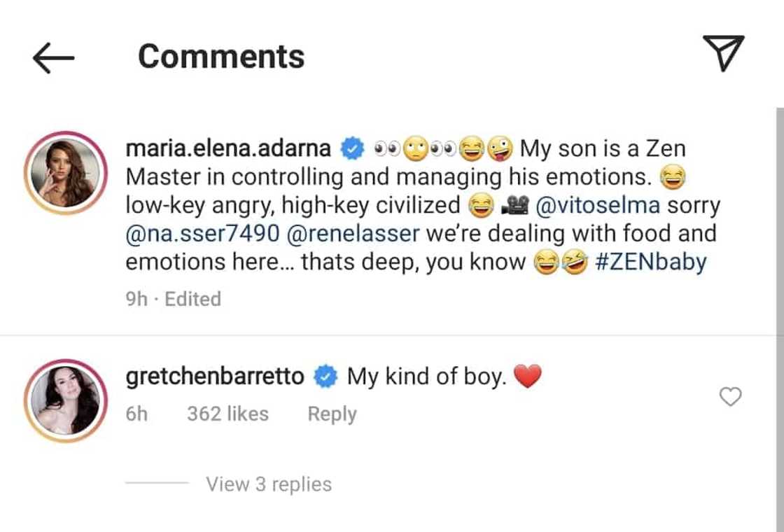The image size is (784, 532).
Task: Click the Comments header title
Action: tap(221, 56)
